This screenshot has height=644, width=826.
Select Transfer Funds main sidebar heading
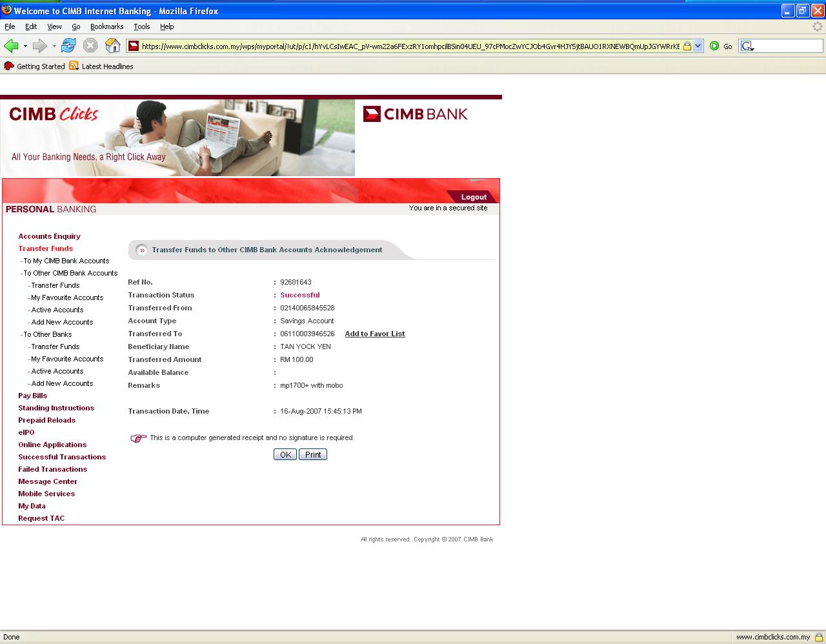pyautogui.click(x=45, y=248)
